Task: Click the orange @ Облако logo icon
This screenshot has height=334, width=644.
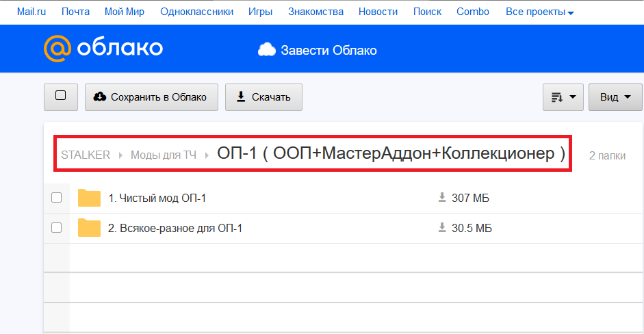Action: tap(57, 48)
